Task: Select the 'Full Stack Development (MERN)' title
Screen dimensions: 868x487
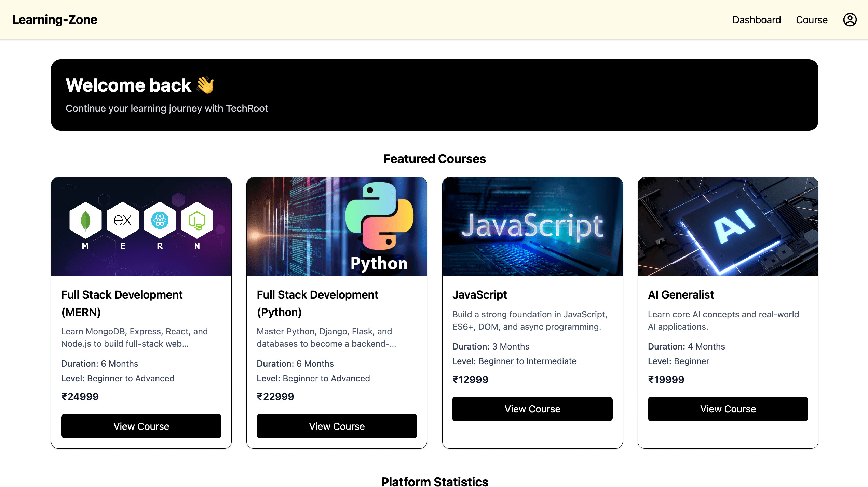Action: coord(122,303)
